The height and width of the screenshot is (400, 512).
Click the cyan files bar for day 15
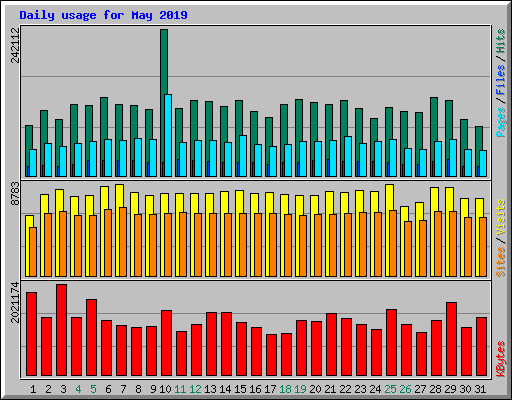(x=243, y=156)
